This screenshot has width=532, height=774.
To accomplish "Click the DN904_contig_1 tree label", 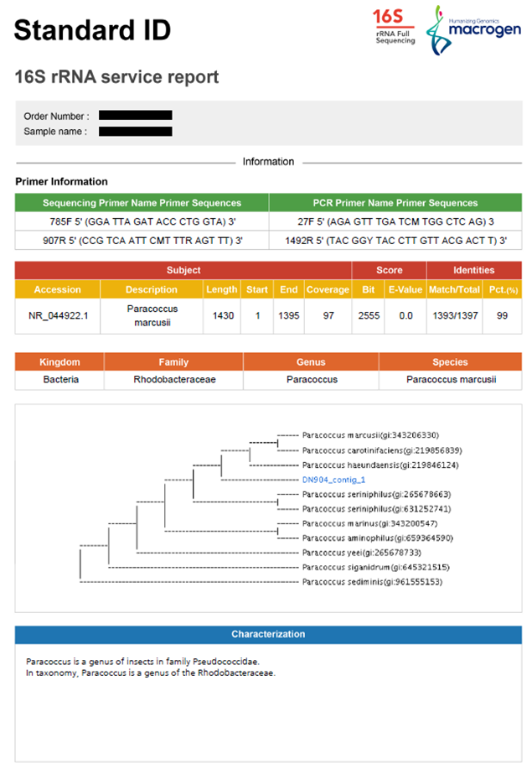I will coord(333,480).
